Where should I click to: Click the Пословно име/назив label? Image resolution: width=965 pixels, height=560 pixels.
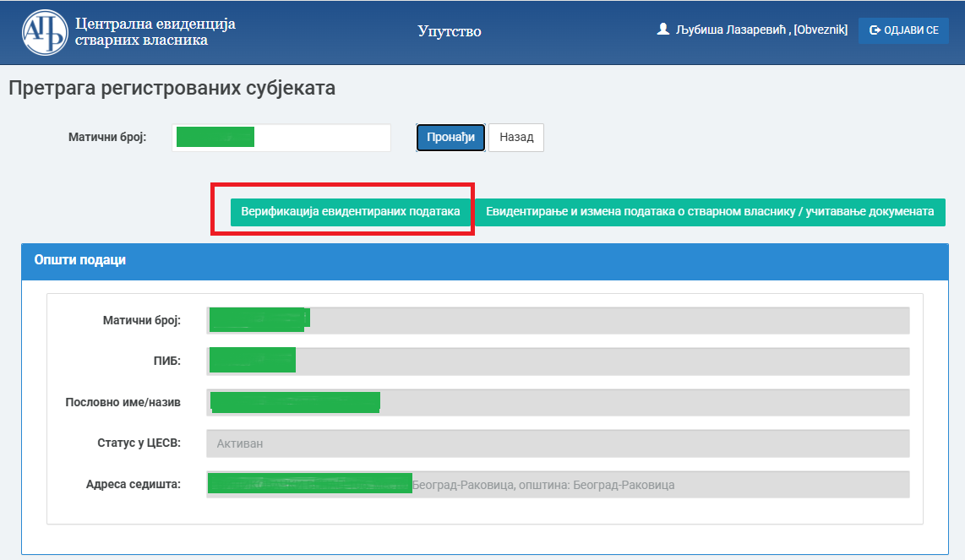(123, 402)
